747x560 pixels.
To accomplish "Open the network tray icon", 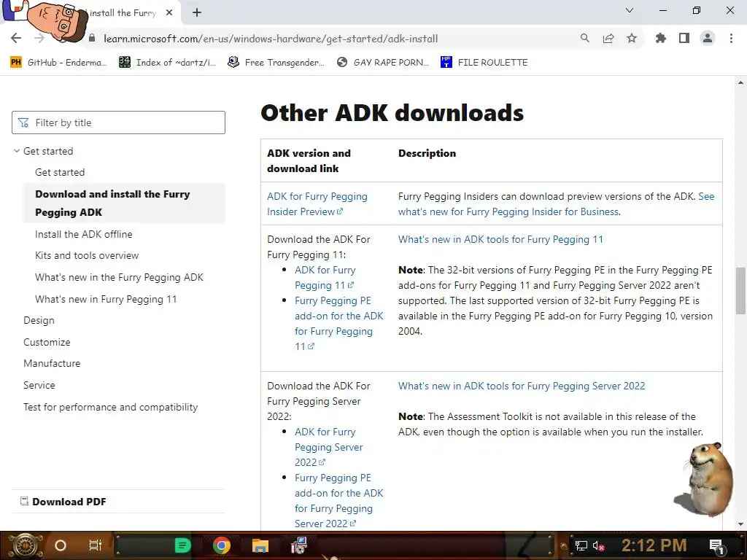I will click(581, 545).
